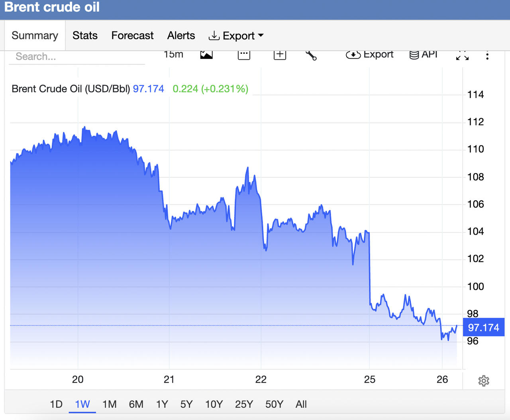This screenshot has height=420, width=510.
Task: Toggle fullscreen chart view
Action: pyautogui.click(x=462, y=55)
